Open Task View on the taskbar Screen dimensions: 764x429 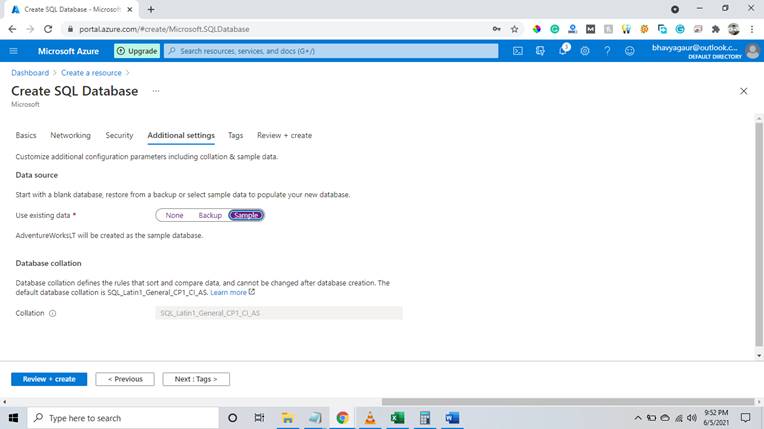coord(259,418)
